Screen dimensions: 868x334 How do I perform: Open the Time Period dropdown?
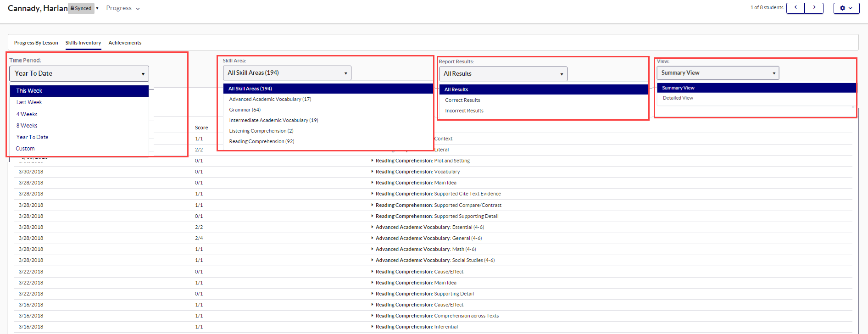(x=79, y=73)
